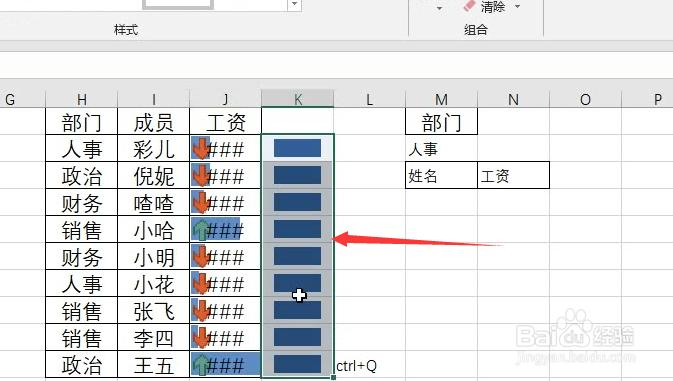Click the column K data bar in 王五 row
The image size is (673, 381).
click(x=297, y=364)
